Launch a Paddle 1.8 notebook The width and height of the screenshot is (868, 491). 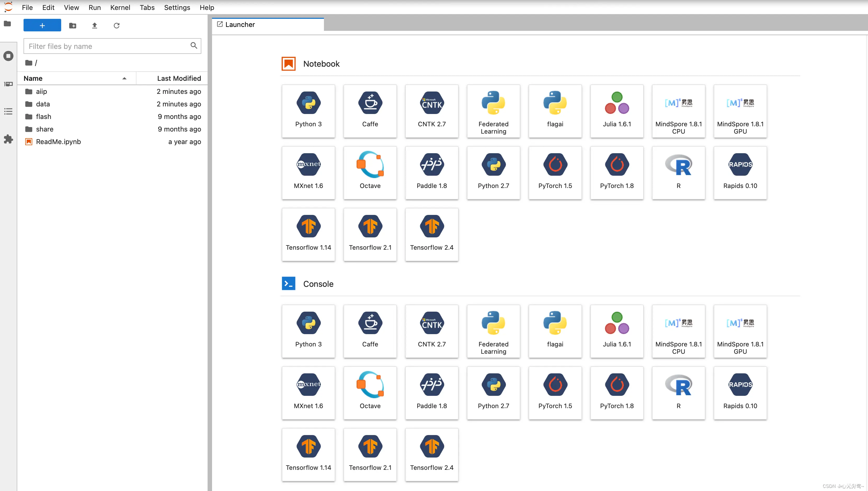[x=432, y=173]
